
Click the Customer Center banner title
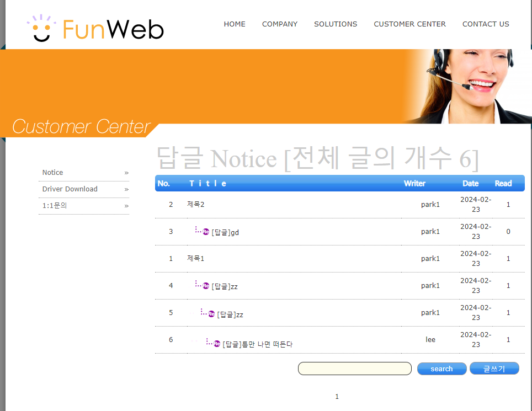point(81,126)
